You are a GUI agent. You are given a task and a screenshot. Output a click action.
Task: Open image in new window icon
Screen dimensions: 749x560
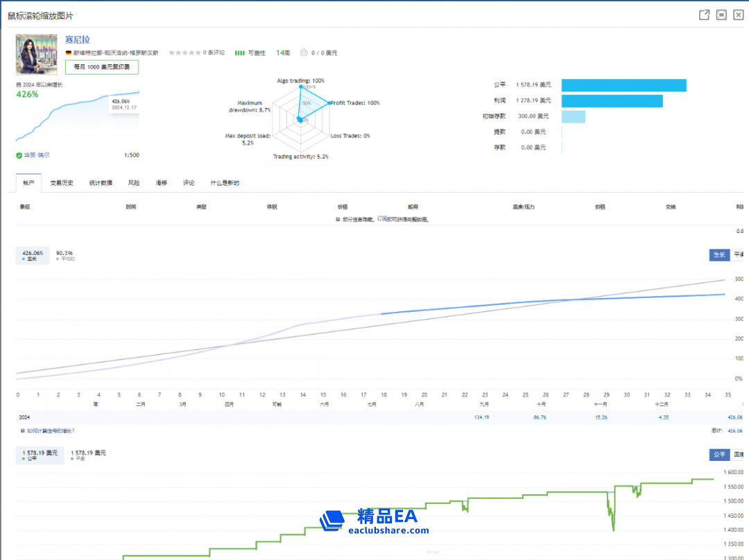click(x=704, y=15)
